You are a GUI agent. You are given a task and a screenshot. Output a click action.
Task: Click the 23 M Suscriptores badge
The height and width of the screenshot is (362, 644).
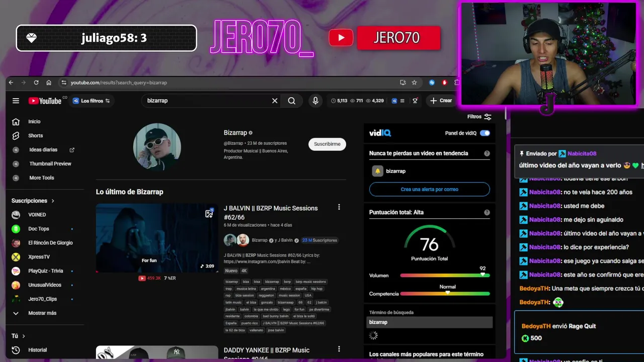319,240
